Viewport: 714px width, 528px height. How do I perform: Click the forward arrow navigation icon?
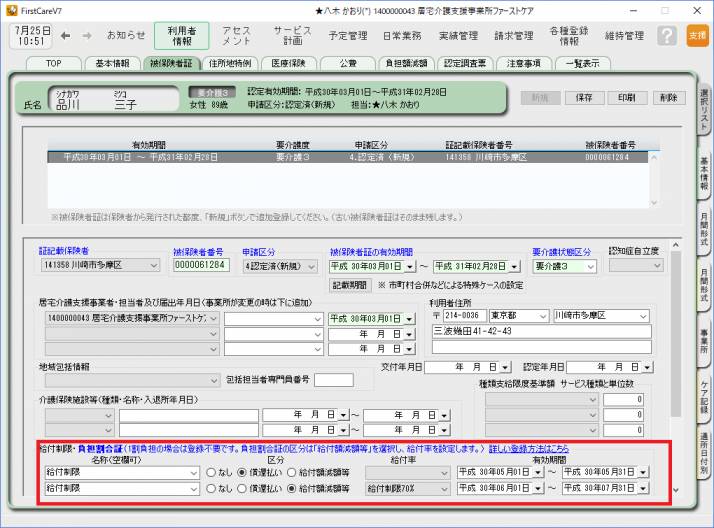coord(86,36)
